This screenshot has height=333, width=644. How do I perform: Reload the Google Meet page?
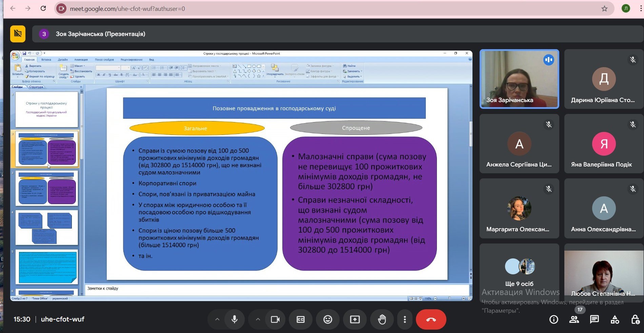(x=43, y=8)
